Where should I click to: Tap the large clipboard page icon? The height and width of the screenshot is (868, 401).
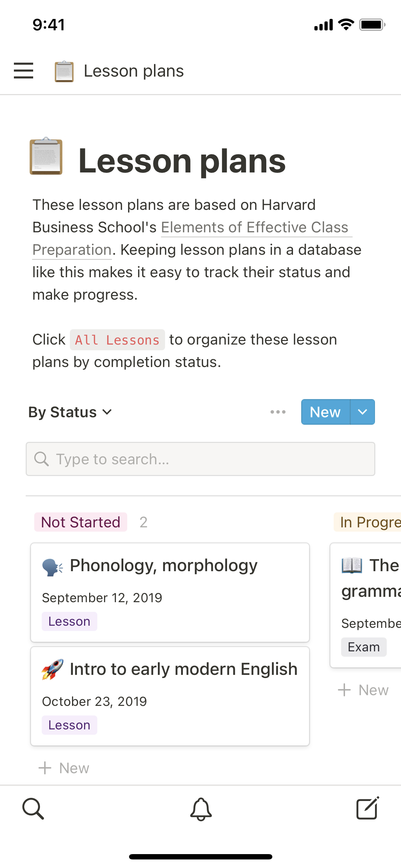pos(46,156)
